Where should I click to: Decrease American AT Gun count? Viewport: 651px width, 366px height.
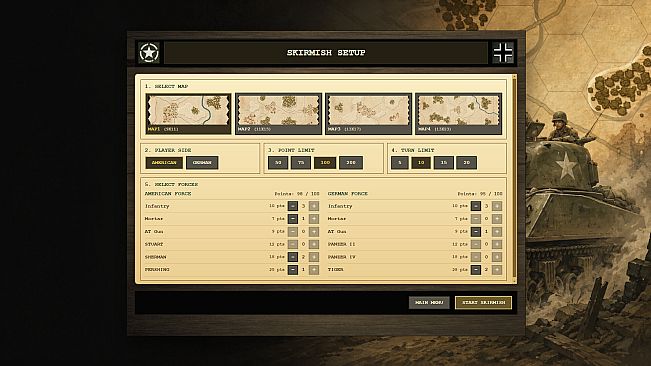[293, 232]
